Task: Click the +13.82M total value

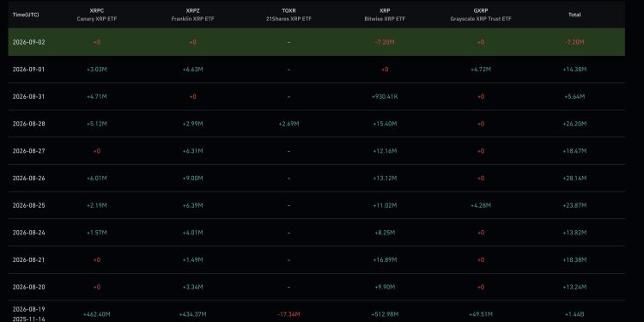Action: (x=574, y=233)
